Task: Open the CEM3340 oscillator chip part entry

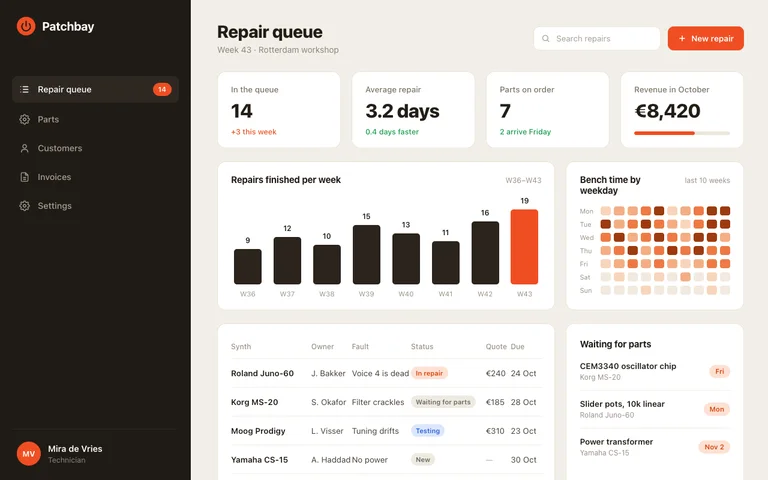Action: pos(654,371)
